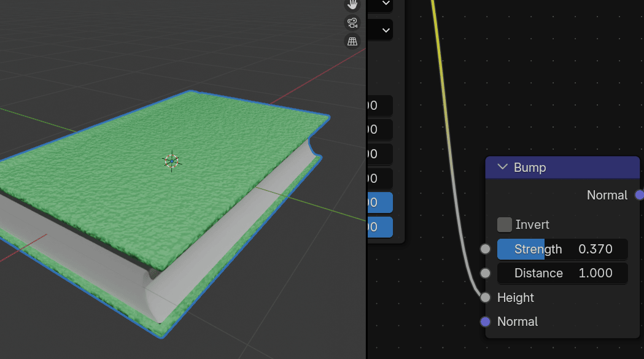The width and height of the screenshot is (644, 359).
Task: Click the Strength input socket
Action: pyautogui.click(x=486, y=249)
